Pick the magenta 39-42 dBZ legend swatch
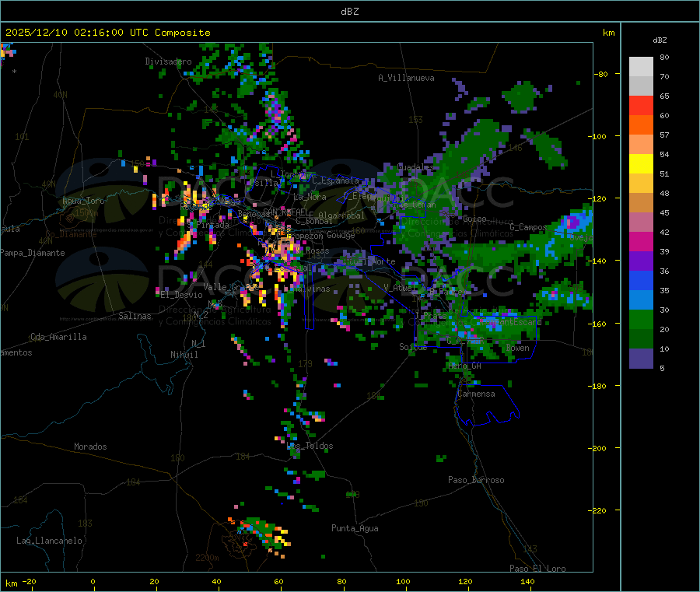 641,241
